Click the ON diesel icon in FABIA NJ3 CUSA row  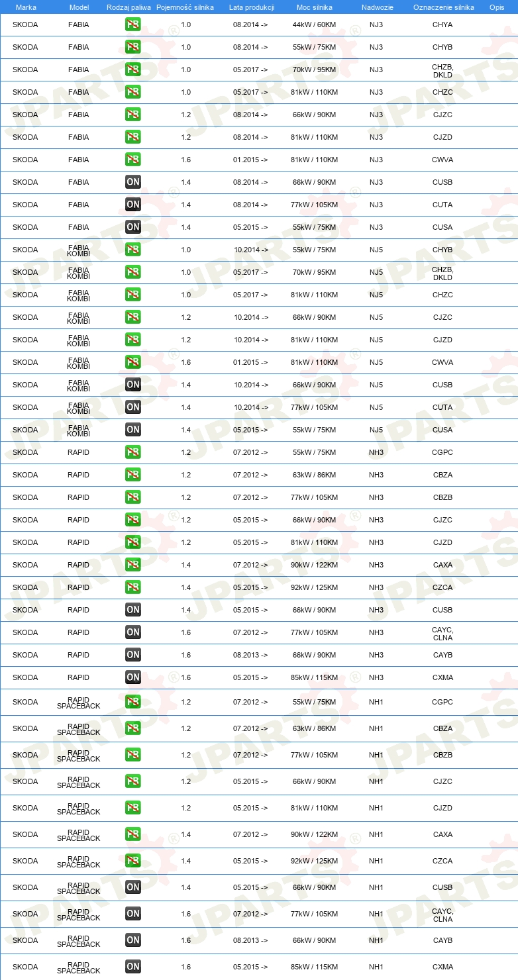click(133, 227)
